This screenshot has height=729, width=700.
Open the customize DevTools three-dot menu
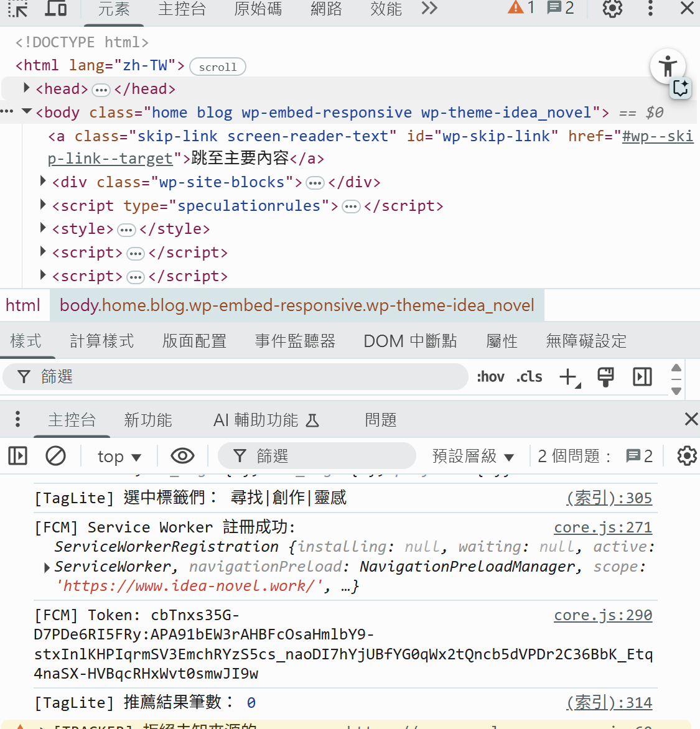click(650, 9)
